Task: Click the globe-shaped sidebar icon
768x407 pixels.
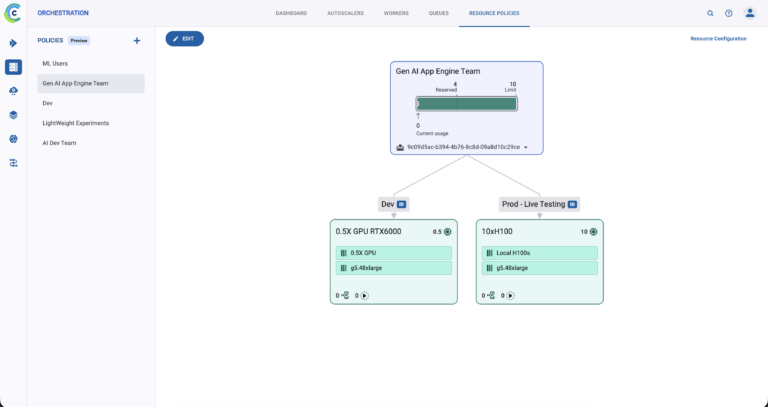Action: (13, 139)
